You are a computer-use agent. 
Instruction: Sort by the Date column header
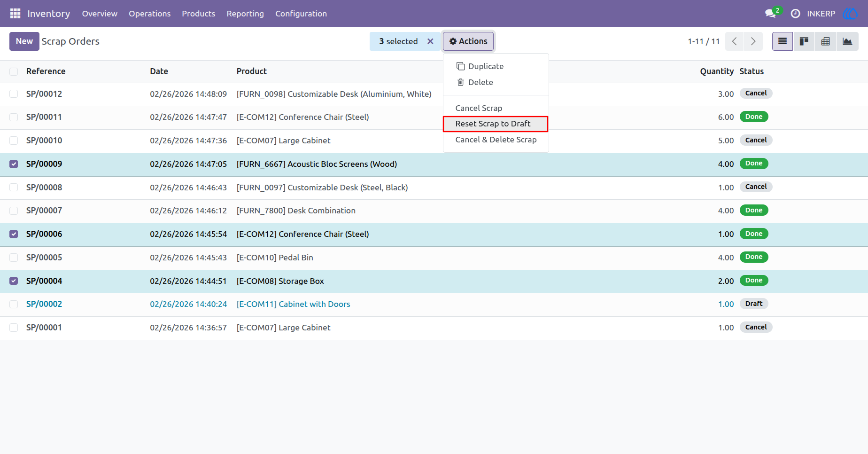pyautogui.click(x=159, y=71)
